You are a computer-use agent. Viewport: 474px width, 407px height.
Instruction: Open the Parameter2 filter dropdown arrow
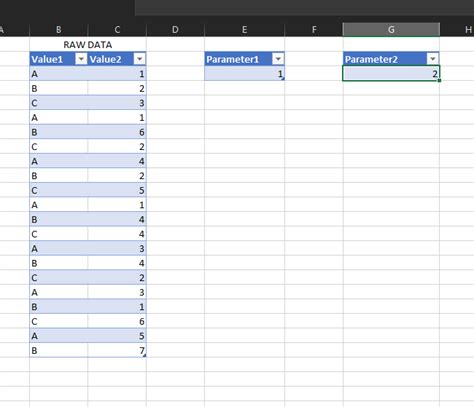(433, 59)
